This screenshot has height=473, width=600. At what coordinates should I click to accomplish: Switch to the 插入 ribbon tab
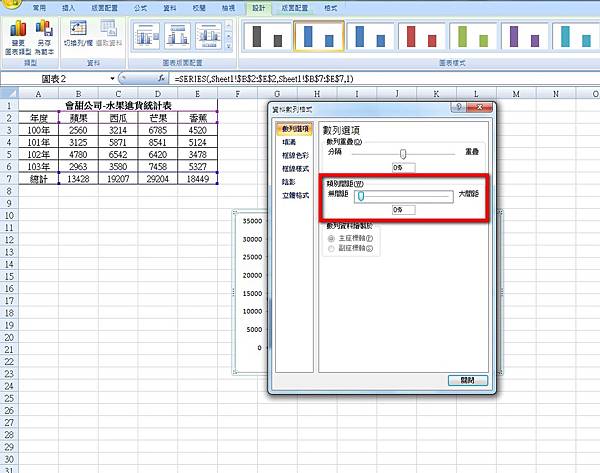click(69, 7)
